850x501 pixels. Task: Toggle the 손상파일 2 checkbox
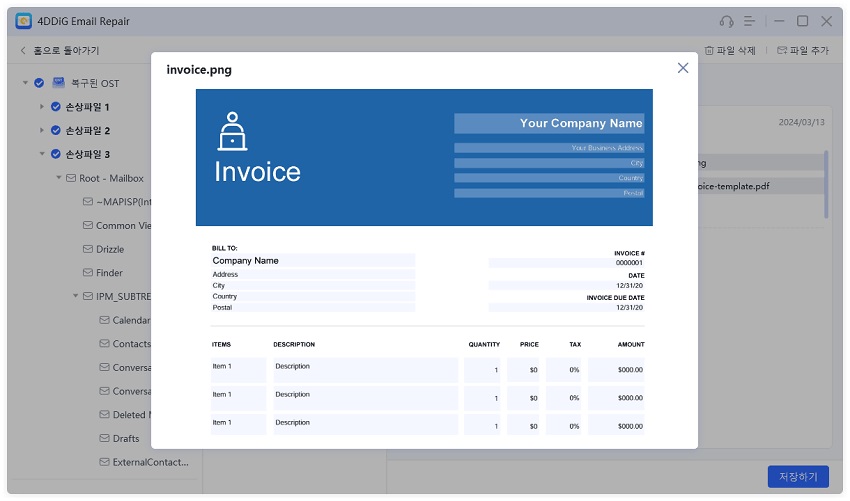(x=56, y=130)
